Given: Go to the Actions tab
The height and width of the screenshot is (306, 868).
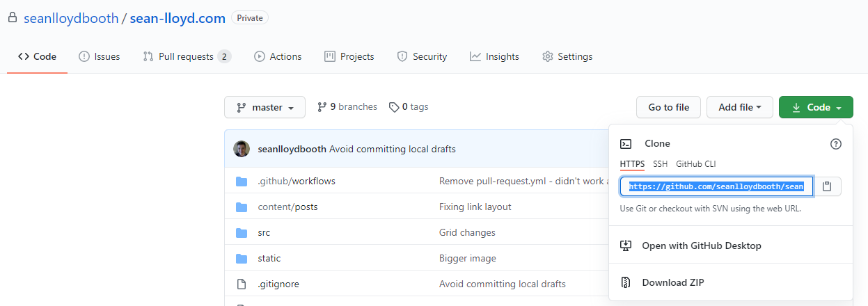Looking at the screenshot, I should [x=278, y=56].
